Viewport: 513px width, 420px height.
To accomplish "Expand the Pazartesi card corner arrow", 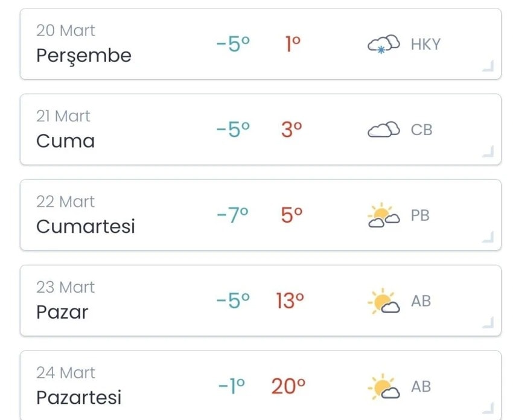I will click(488, 408).
